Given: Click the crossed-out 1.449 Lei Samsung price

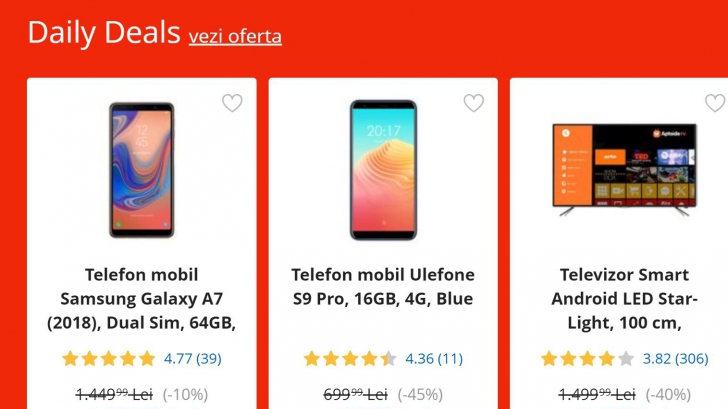Looking at the screenshot, I should [x=116, y=394].
